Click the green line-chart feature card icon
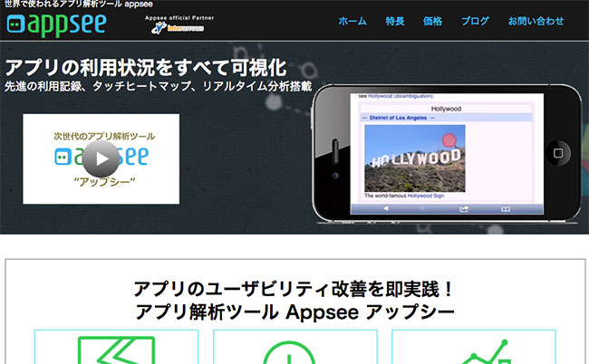Viewport: 589px width, 364px height. pos(486,351)
